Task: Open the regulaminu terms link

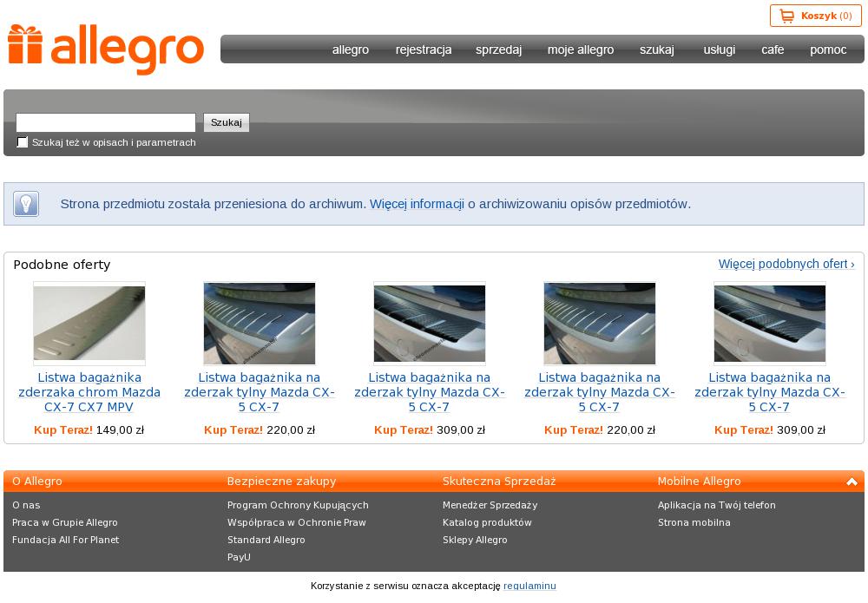Action: point(529,586)
